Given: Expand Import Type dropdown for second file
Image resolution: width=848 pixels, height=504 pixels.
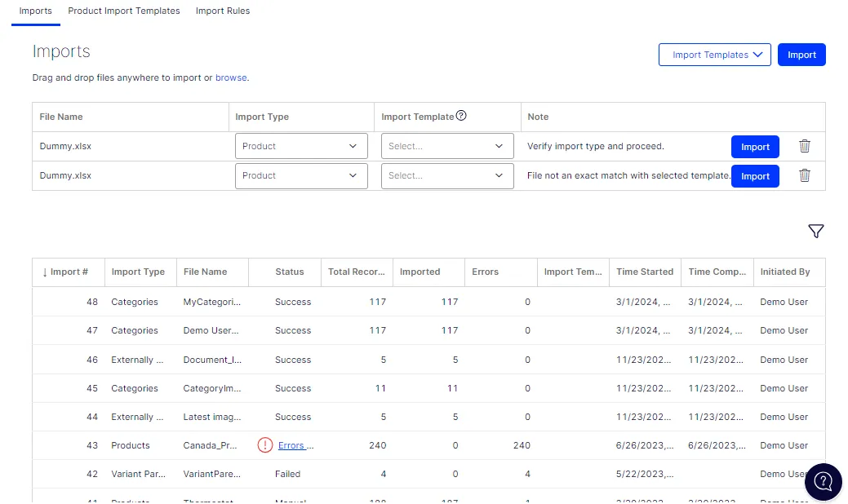Looking at the screenshot, I should [x=301, y=176].
